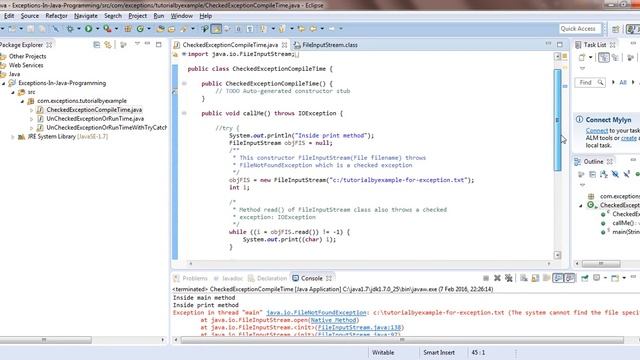Click java.io.FileNotFoundException link in console
Viewport: 640px width, 360px height.
tap(316, 313)
